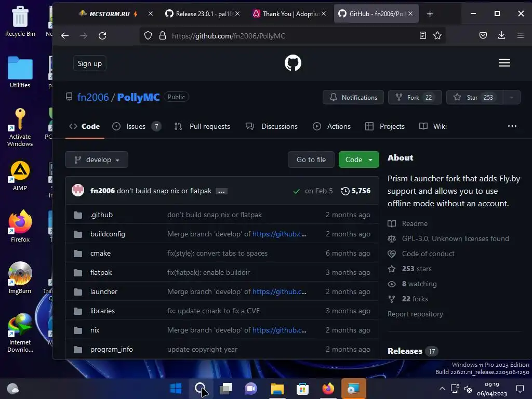This screenshot has height=399, width=532.
Task: View the 253 stars link
Action: (x=417, y=269)
